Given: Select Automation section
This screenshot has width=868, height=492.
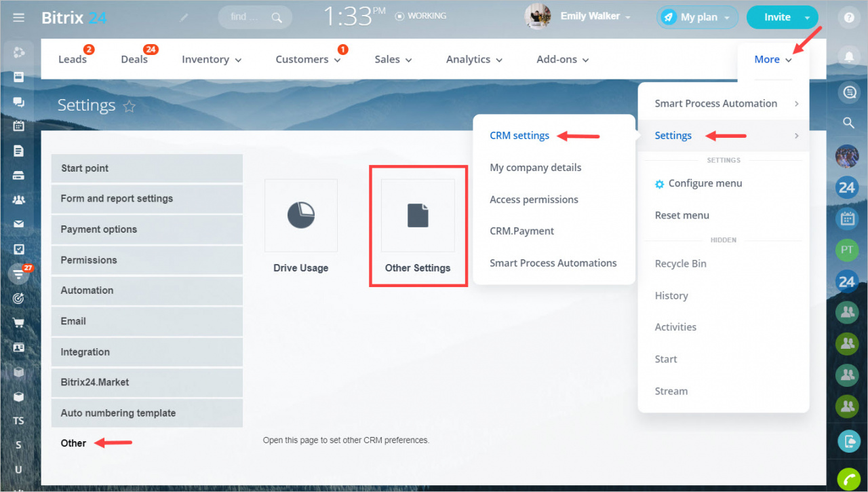Looking at the screenshot, I should [x=147, y=290].
